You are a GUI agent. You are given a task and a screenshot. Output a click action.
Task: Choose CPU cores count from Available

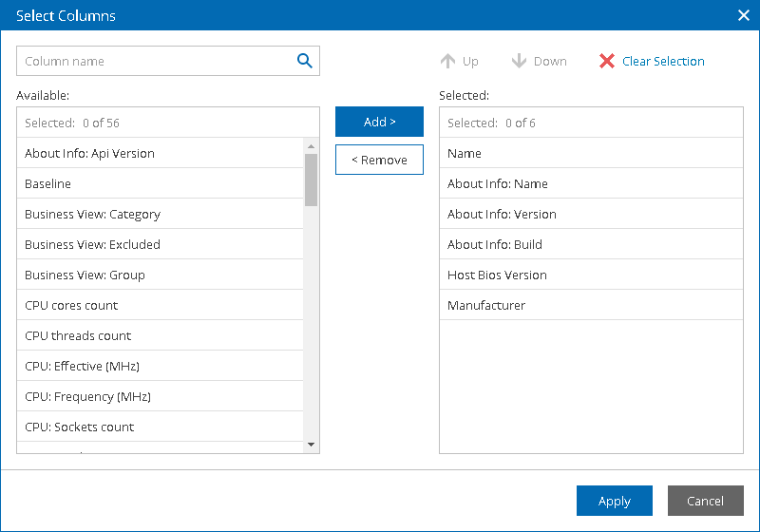point(71,305)
